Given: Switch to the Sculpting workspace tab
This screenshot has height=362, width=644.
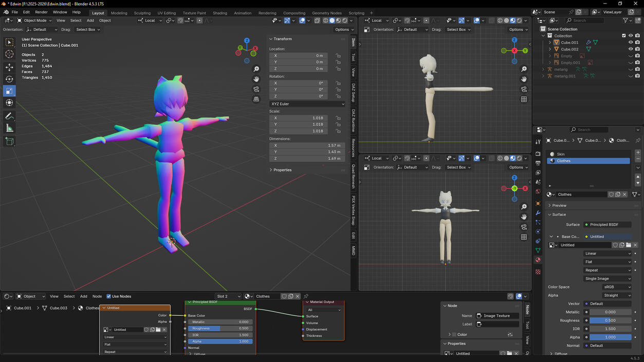Looking at the screenshot, I should pos(142,13).
